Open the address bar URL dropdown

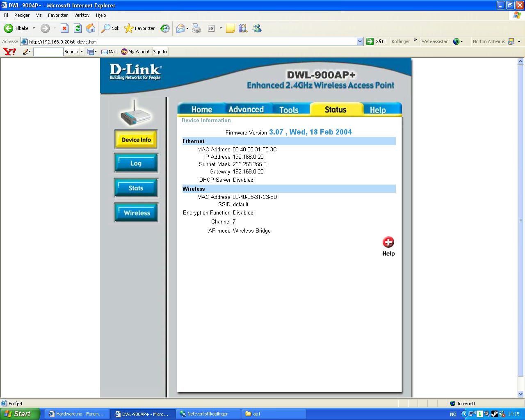pos(360,41)
